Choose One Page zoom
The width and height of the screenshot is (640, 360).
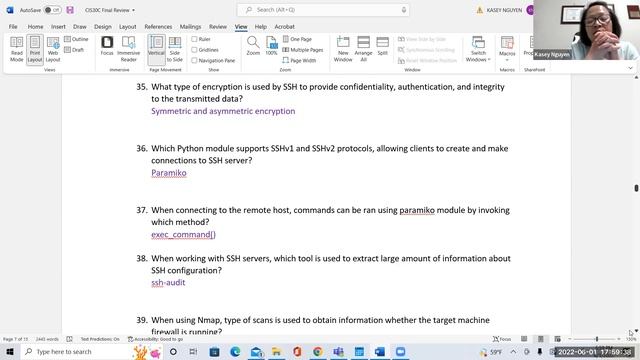tap(297, 39)
